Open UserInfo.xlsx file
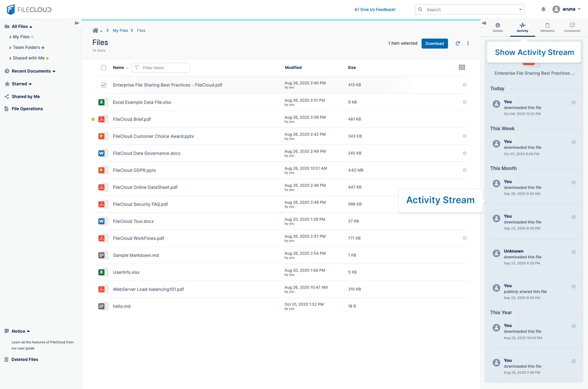 coord(126,272)
